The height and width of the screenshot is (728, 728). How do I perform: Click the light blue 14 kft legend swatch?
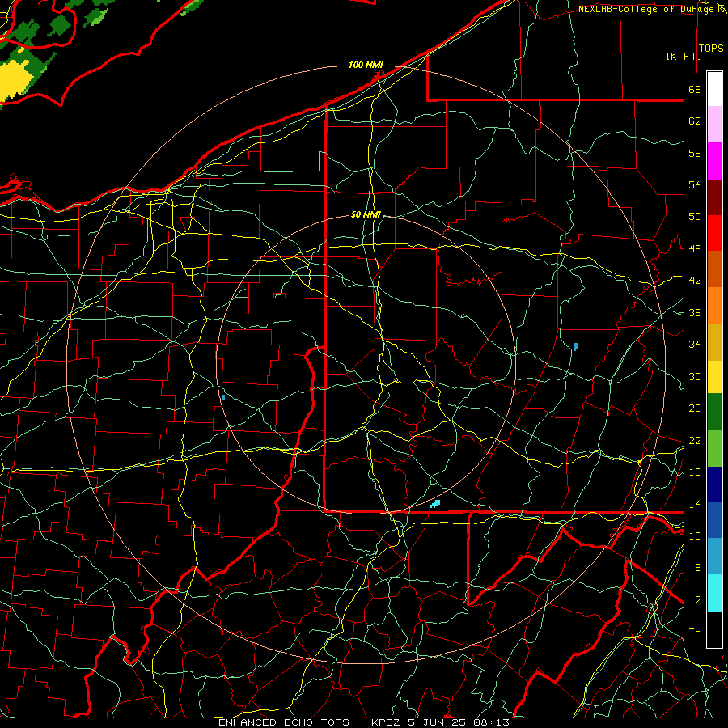[x=714, y=557]
